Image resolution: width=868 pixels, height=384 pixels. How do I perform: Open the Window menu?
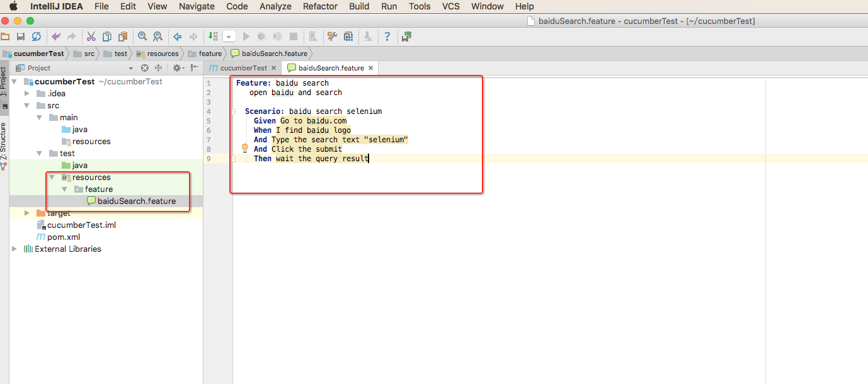pos(488,6)
